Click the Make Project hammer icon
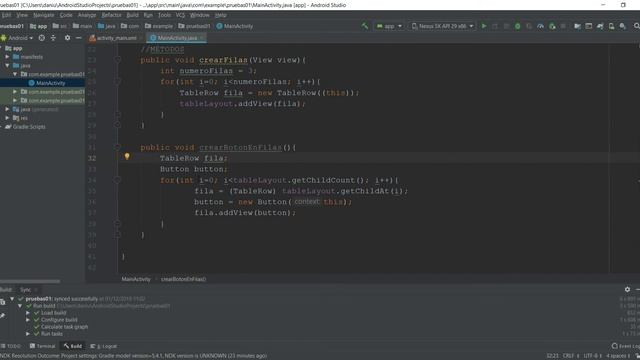The image size is (640, 360). tap(364, 26)
